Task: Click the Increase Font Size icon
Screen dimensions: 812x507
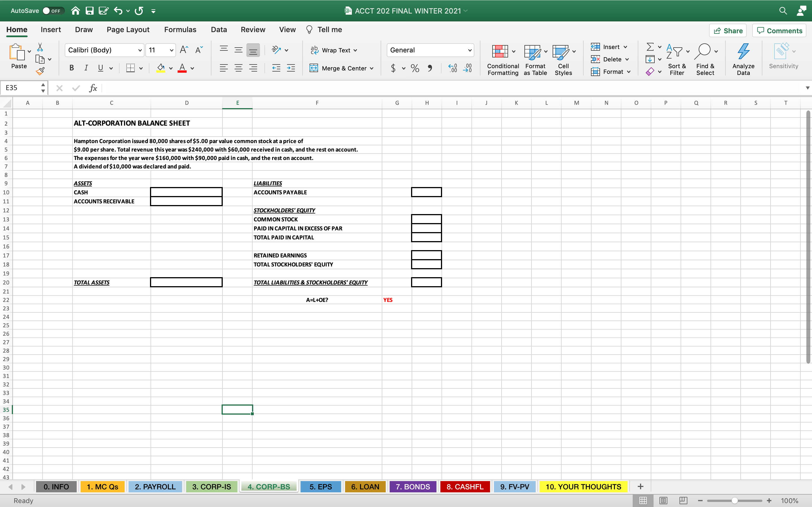Action: point(184,50)
